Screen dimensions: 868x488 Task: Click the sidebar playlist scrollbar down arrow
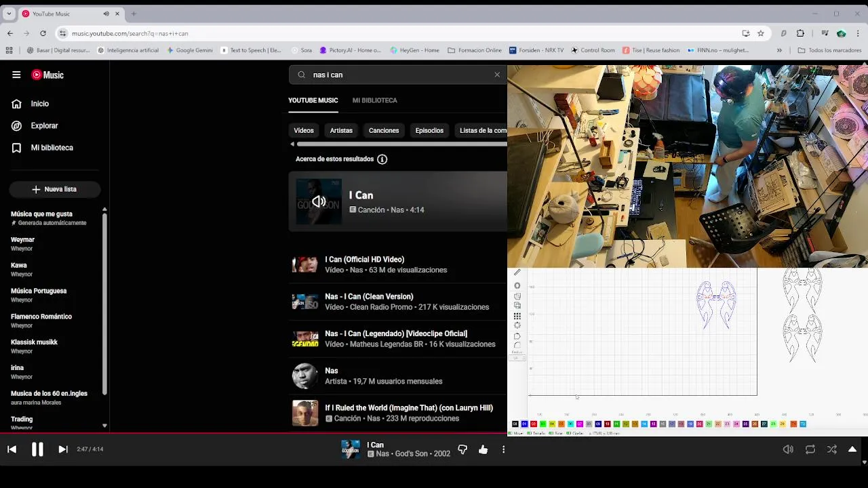pyautogui.click(x=104, y=426)
